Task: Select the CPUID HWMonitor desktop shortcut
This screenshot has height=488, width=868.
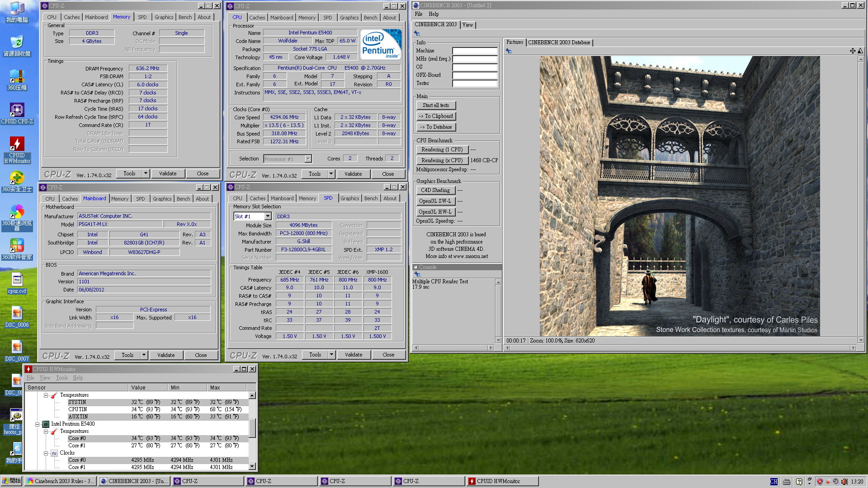Action: pyautogui.click(x=17, y=150)
